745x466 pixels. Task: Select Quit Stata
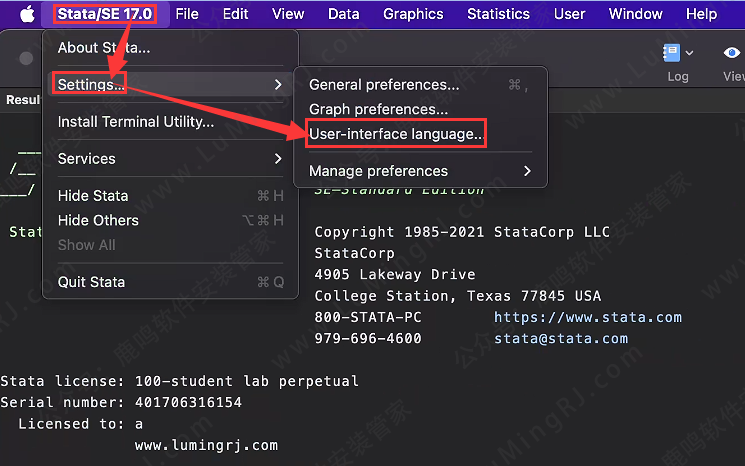91,282
